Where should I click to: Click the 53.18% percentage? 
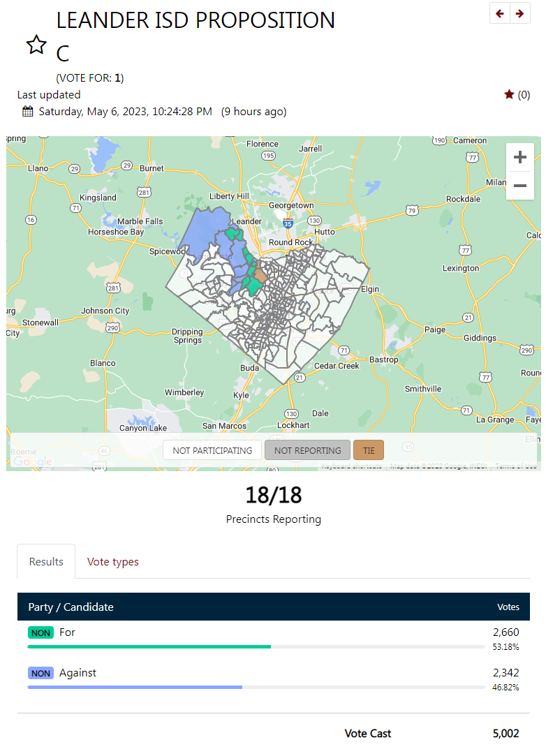tap(506, 647)
